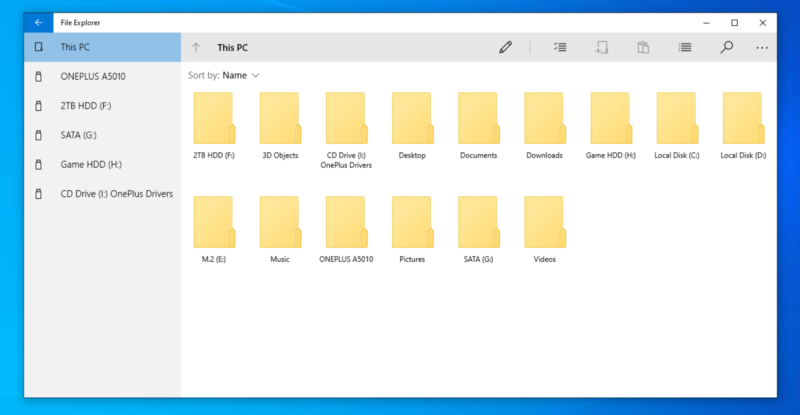Open the more options ellipsis menu
Screen dimensions: 800x415
click(x=762, y=47)
